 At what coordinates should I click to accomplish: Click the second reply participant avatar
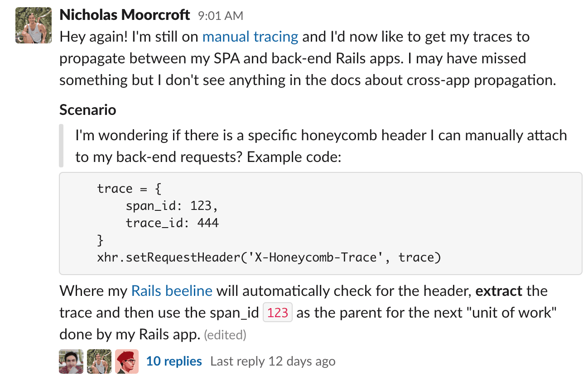click(98, 361)
